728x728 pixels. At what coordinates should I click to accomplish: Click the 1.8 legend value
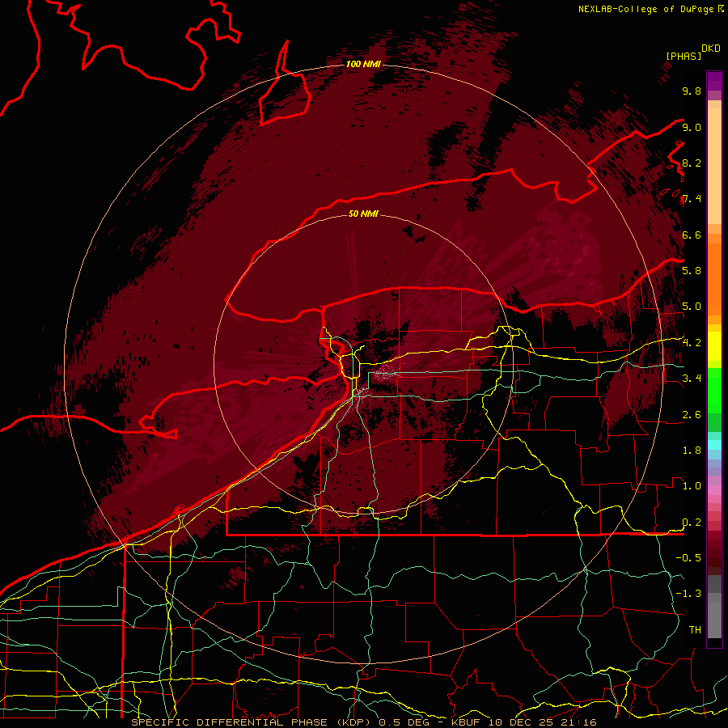(x=692, y=451)
